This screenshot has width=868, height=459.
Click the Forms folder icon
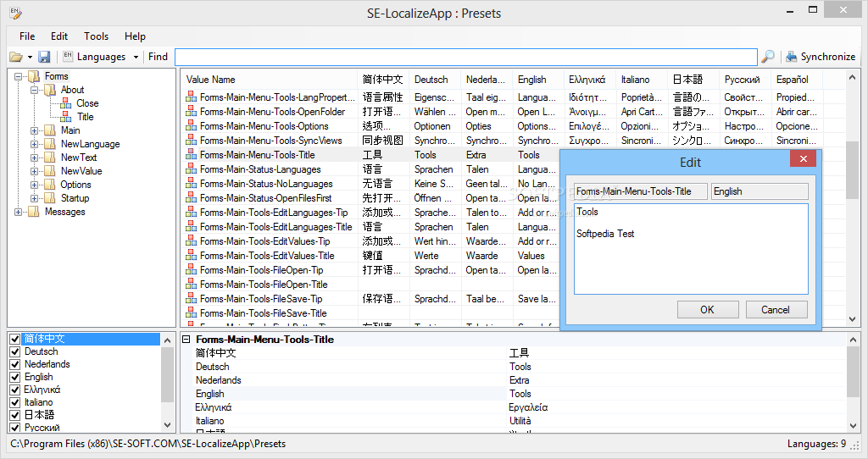pos(34,75)
